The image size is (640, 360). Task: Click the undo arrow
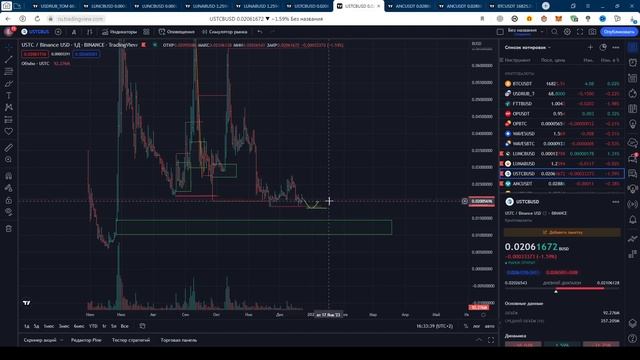(x=260, y=32)
